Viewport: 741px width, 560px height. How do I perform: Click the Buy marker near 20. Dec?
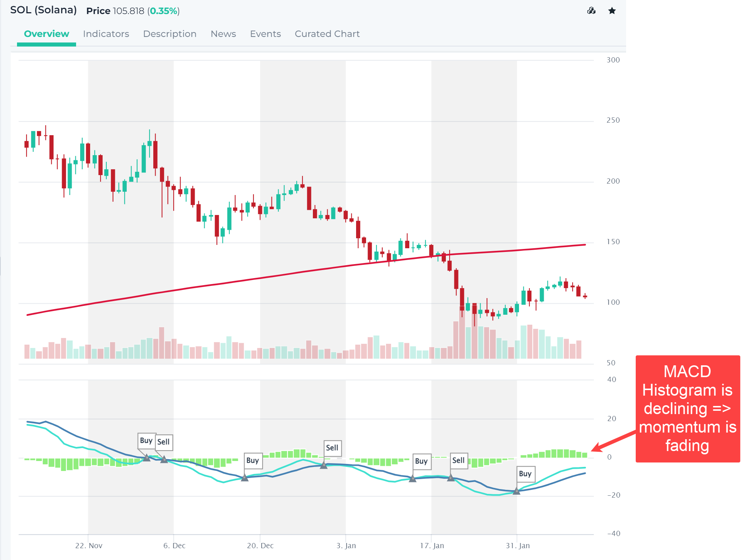click(253, 461)
